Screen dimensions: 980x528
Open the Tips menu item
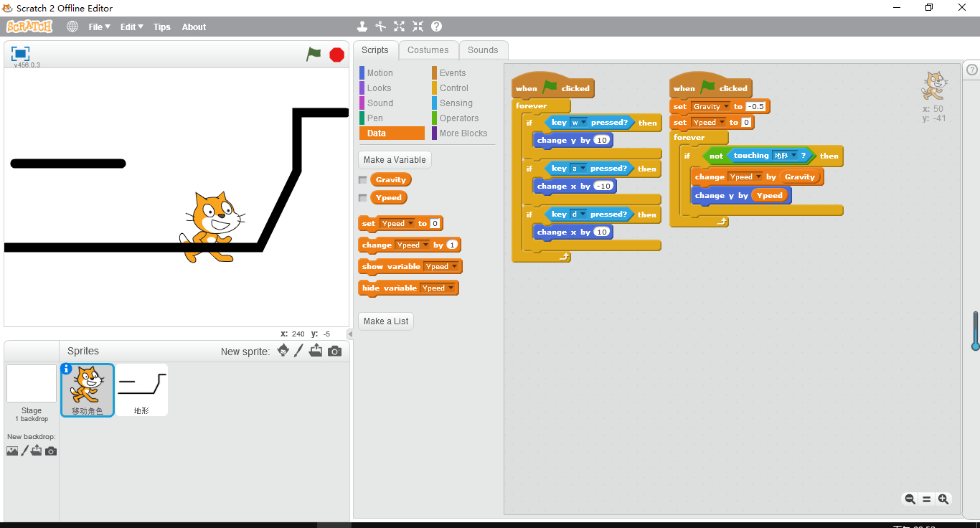click(162, 27)
